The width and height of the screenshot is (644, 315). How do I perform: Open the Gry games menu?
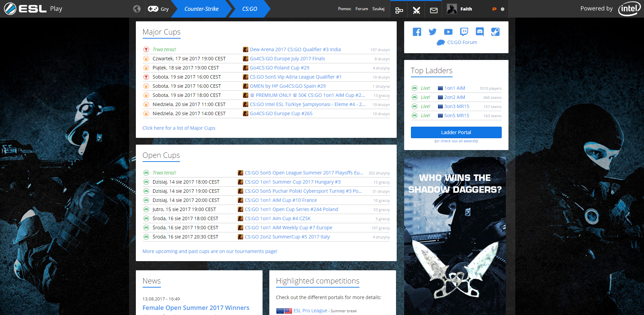point(158,9)
